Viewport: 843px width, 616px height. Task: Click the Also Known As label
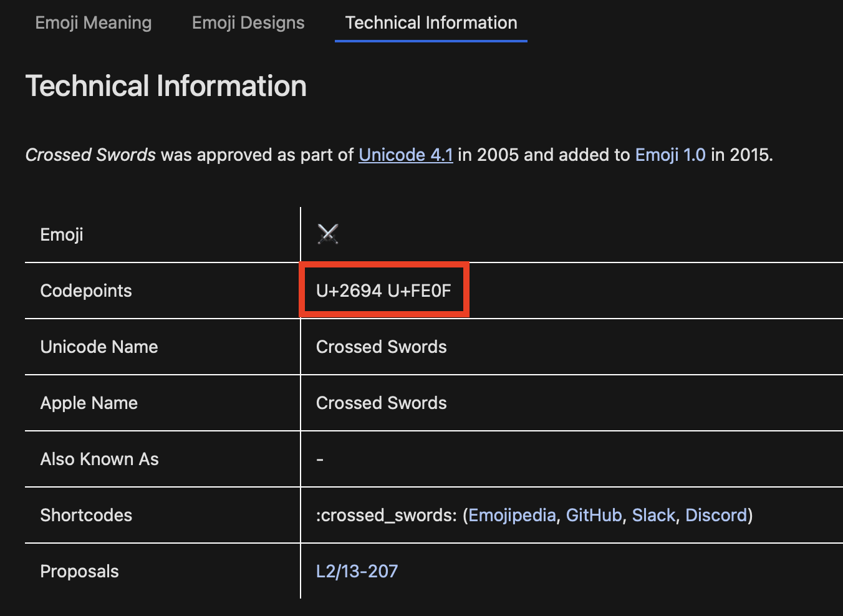pos(100,459)
